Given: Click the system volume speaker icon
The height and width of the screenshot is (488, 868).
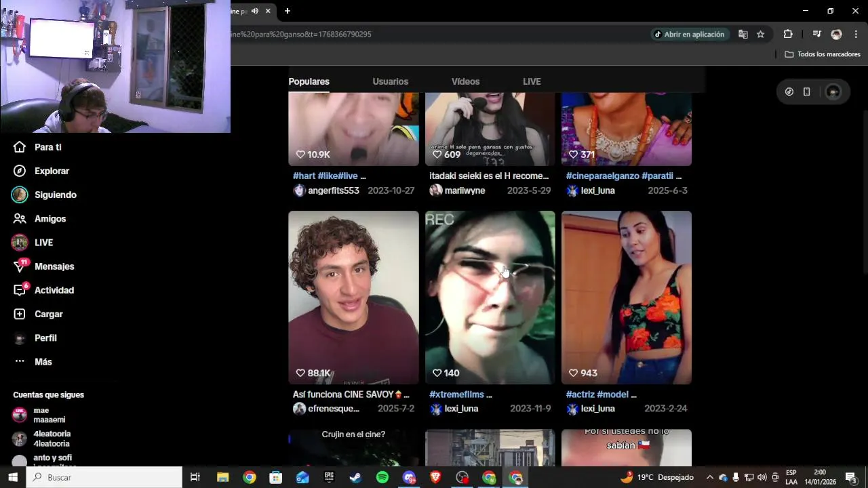Looking at the screenshot, I should pyautogui.click(x=762, y=477).
